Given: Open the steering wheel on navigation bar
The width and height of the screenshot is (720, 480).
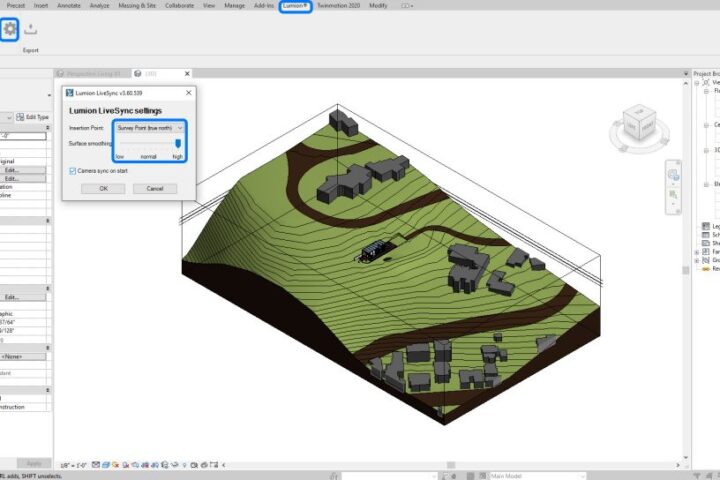Looking at the screenshot, I should click(674, 175).
